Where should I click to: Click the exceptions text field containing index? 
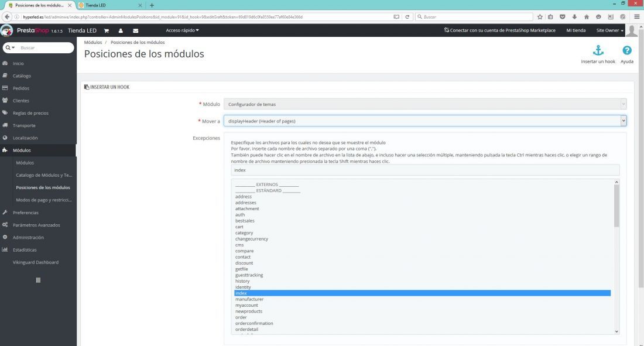[425, 170]
